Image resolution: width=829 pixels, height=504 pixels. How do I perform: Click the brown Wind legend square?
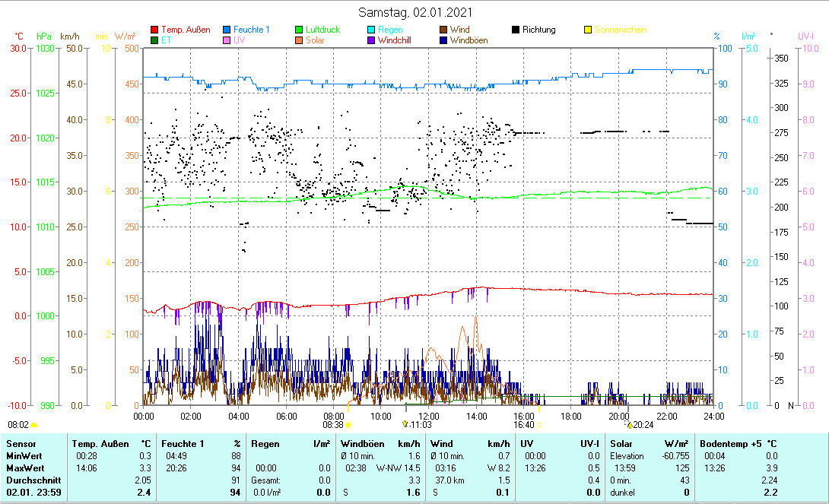point(443,30)
